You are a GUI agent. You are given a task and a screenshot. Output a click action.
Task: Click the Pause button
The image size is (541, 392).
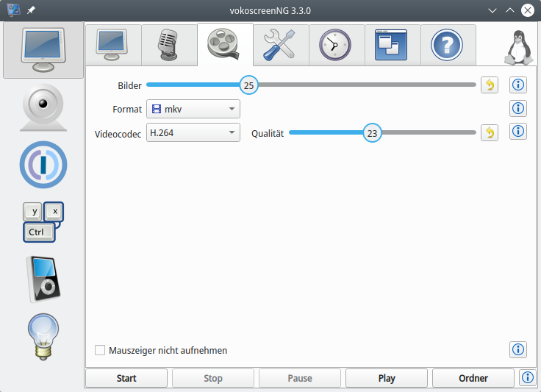point(300,378)
